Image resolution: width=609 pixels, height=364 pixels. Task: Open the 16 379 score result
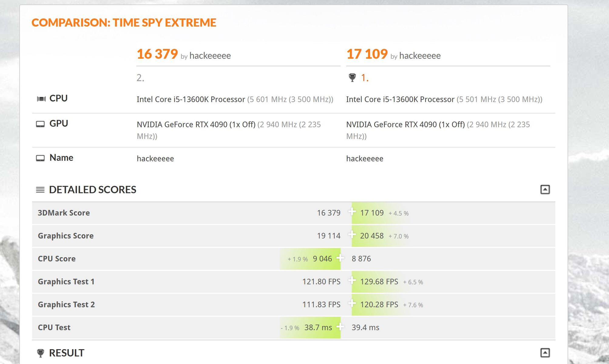157,54
